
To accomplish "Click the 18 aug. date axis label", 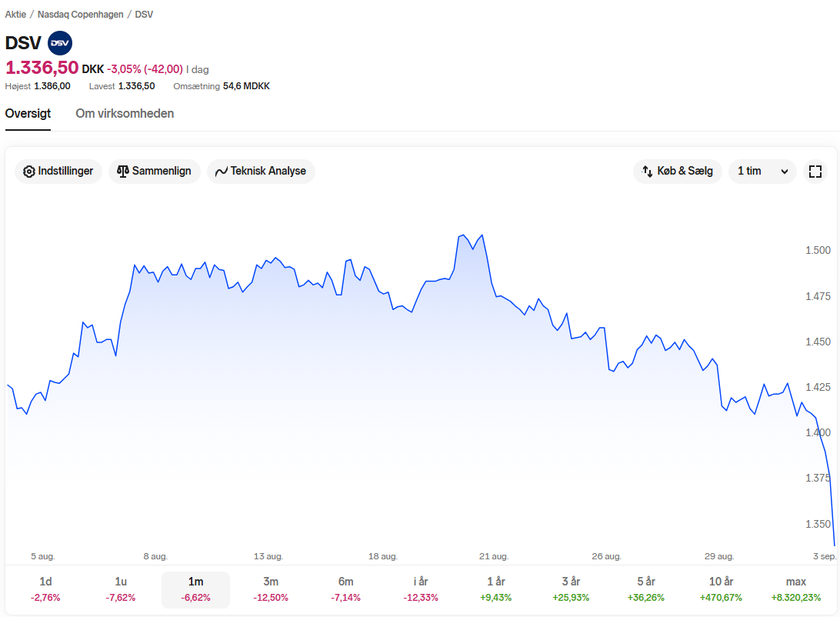I will tap(383, 556).
